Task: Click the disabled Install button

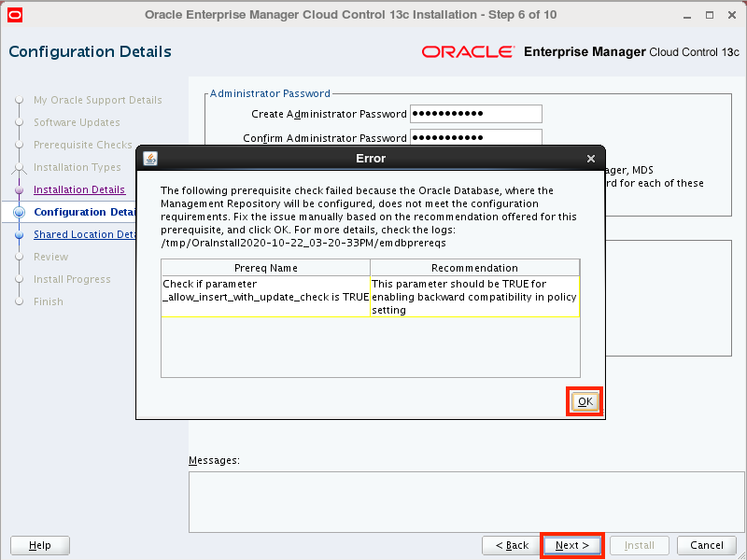Action: (x=640, y=545)
